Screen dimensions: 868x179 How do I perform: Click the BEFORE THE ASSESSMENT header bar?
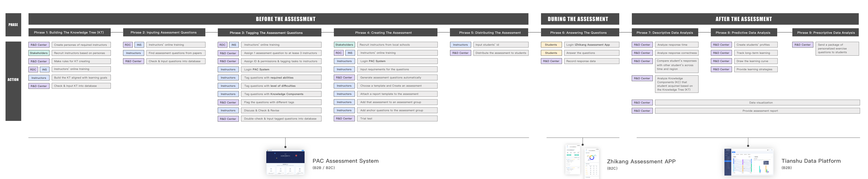tap(278, 19)
